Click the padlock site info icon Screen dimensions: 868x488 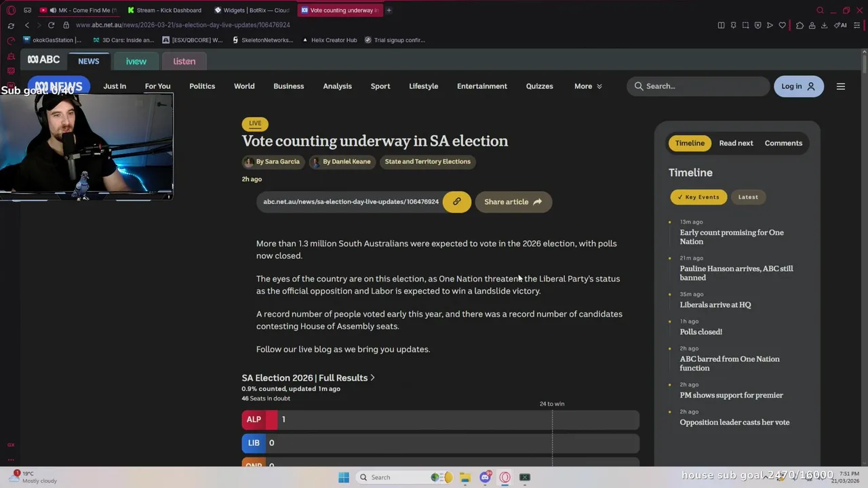click(66, 25)
